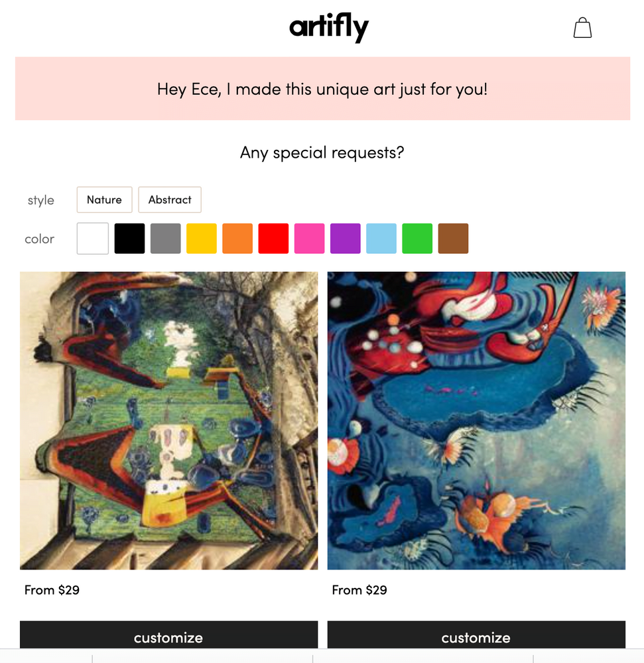Pick the pink color swatch
The height and width of the screenshot is (663, 644).
309,239
